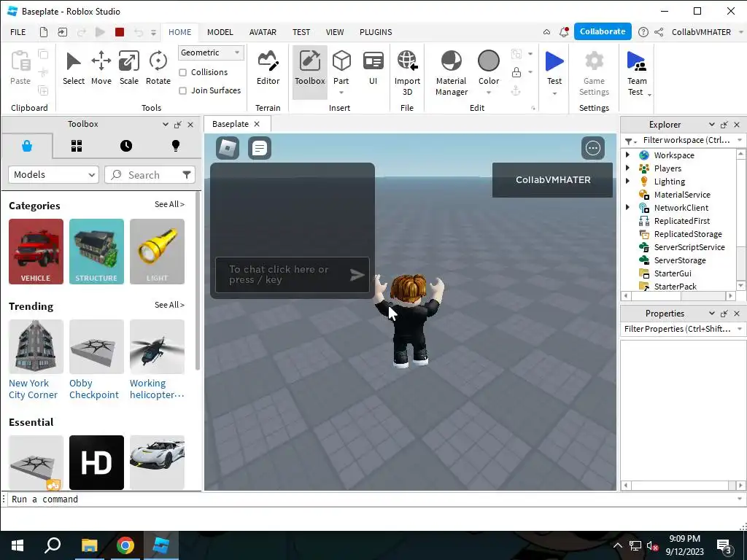This screenshot has width=747, height=560.
Task: Toggle the in-game chat icon
Action: pos(260,148)
